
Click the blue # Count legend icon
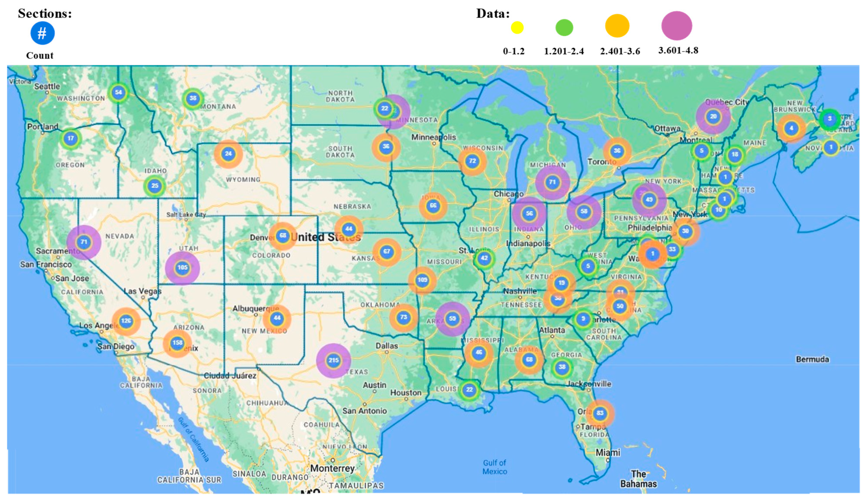point(42,33)
